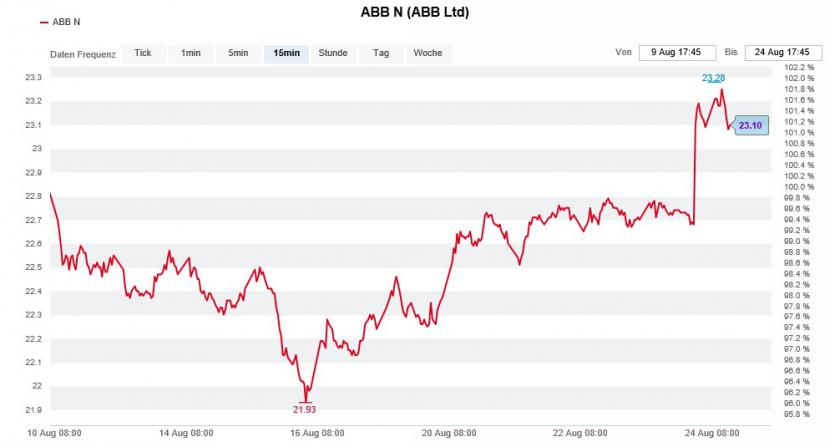The width and height of the screenshot is (830, 442).
Task: Select the 15min frequency tab
Action: click(286, 53)
